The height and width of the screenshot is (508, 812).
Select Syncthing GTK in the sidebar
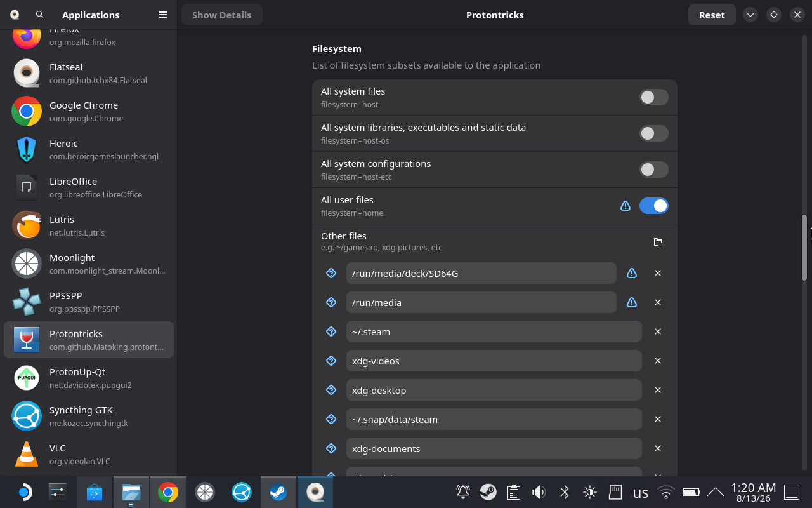click(x=89, y=416)
